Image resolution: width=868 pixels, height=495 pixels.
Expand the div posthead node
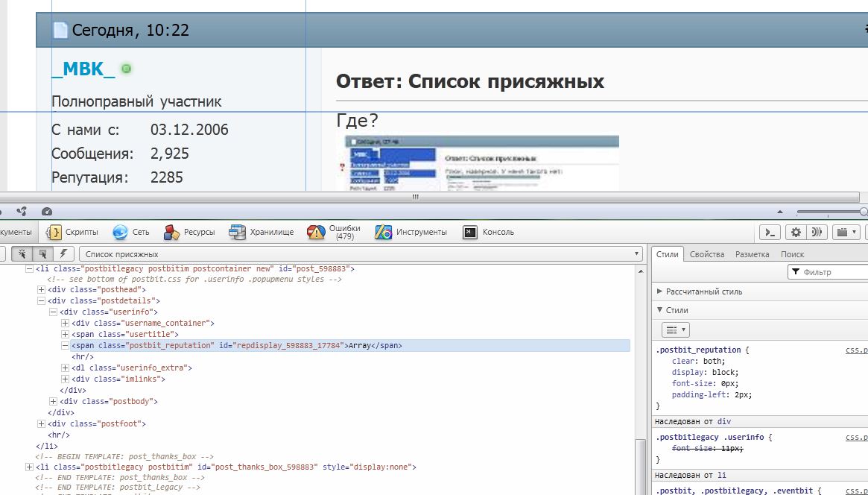[x=41, y=289]
